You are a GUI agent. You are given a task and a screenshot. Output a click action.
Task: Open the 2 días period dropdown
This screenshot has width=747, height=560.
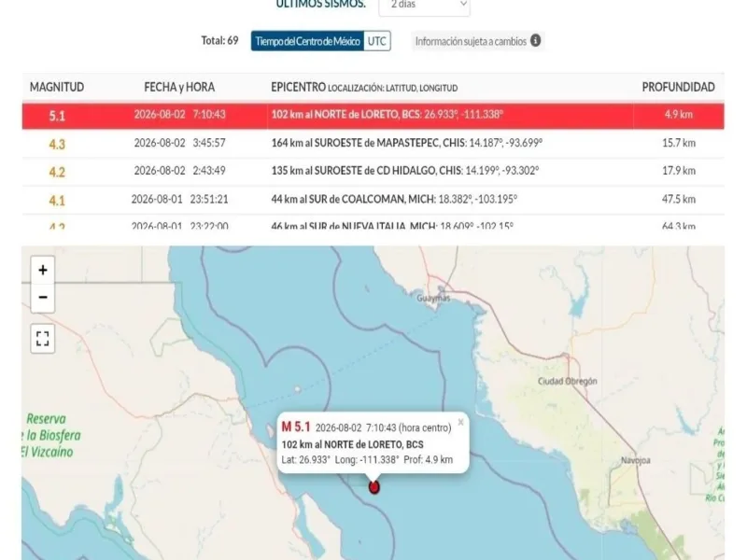[424, 6]
